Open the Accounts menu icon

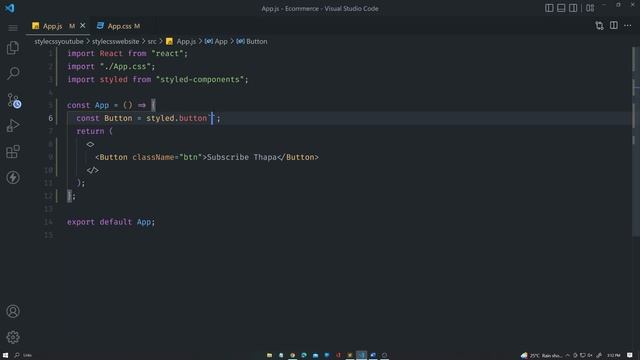(x=13, y=311)
